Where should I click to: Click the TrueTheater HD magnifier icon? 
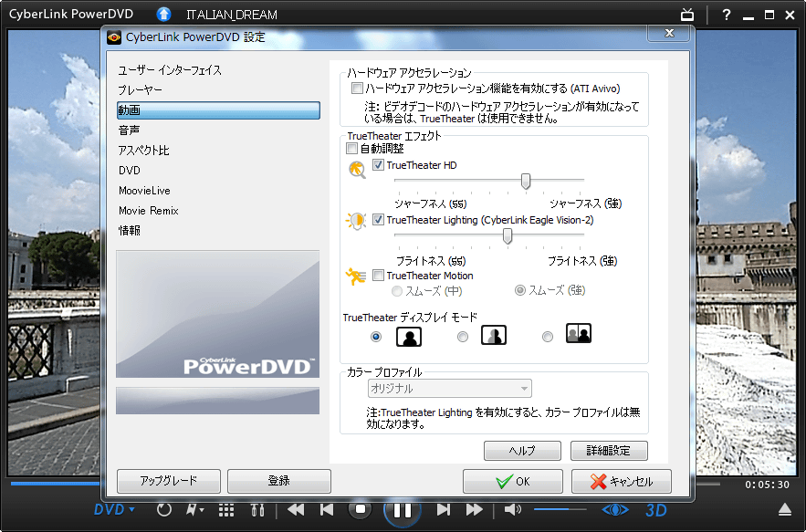[x=357, y=169]
